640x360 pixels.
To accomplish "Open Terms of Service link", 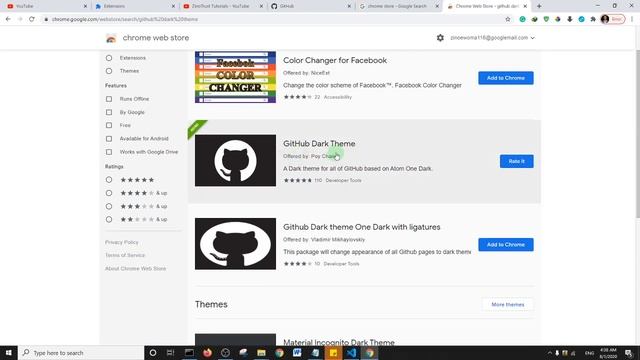I will 125,255.
